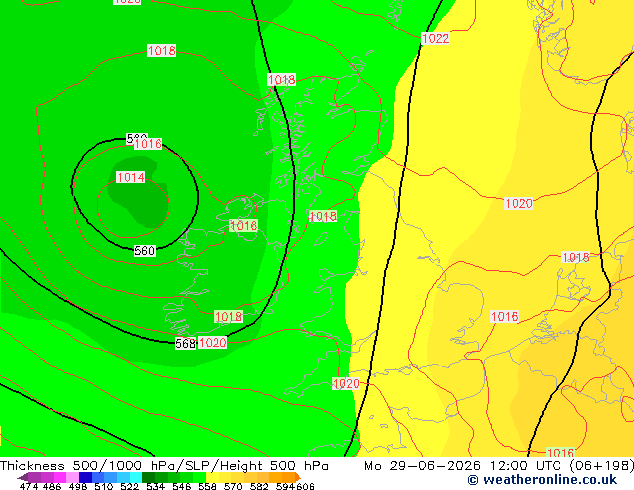Viewport: 634px width, 490px height.
Task: Click the forecast date 'Mo 29-06-2026 12:00 UTC'
Action: coord(465,466)
